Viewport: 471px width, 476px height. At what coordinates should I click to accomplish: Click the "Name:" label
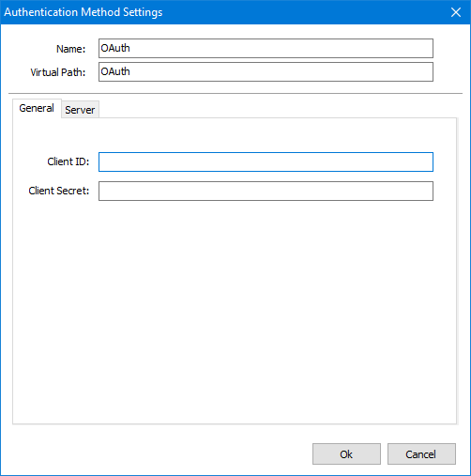point(70,49)
